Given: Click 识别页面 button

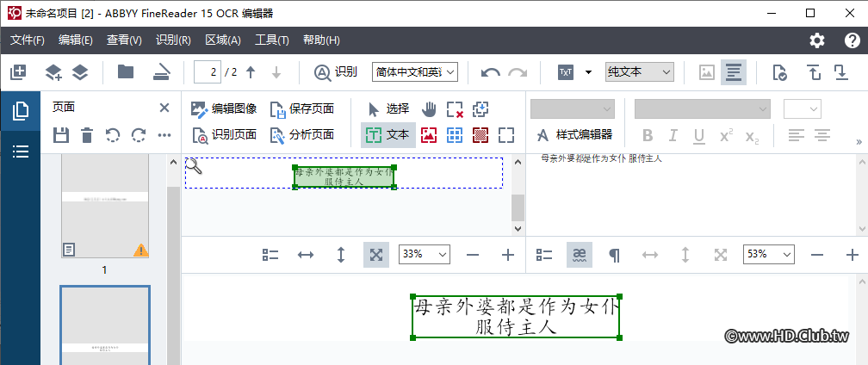Looking at the screenshot, I should (x=224, y=135).
